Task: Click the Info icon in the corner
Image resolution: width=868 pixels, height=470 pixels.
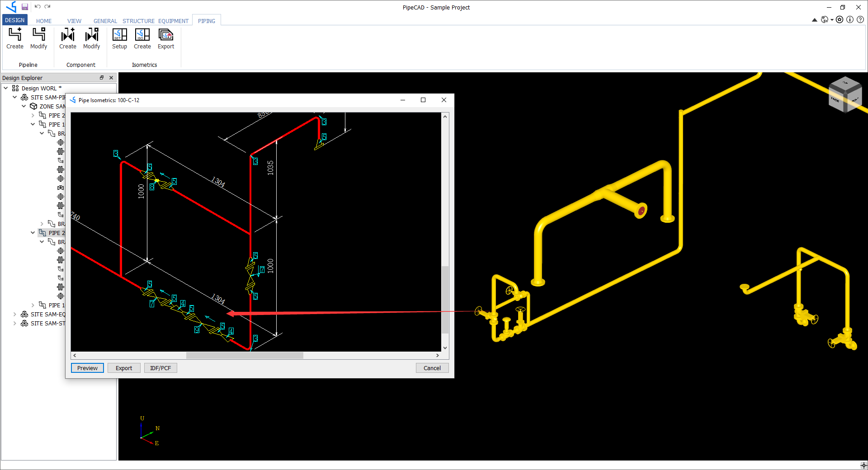Action: pos(850,19)
